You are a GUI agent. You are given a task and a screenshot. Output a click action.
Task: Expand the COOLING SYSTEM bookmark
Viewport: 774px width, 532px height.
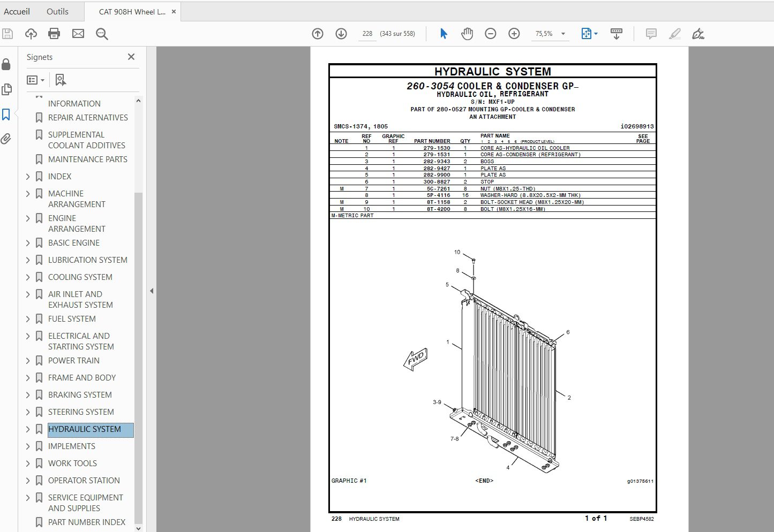pos(28,277)
